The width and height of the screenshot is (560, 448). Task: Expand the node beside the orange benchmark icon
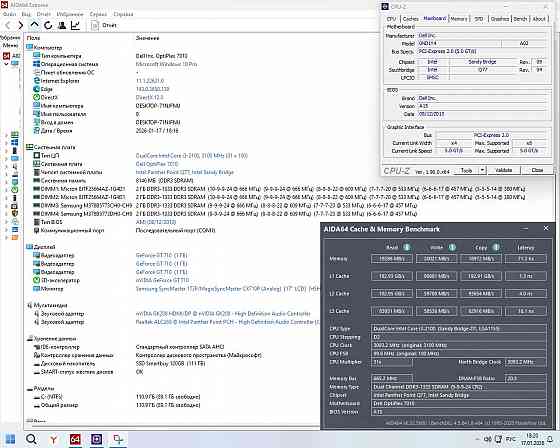pos(6,237)
